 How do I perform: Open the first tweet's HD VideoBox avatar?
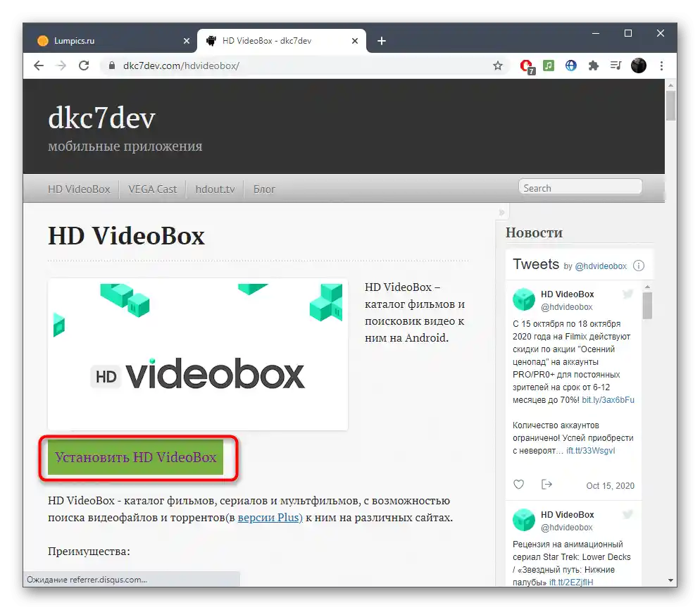click(x=524, y=299)
